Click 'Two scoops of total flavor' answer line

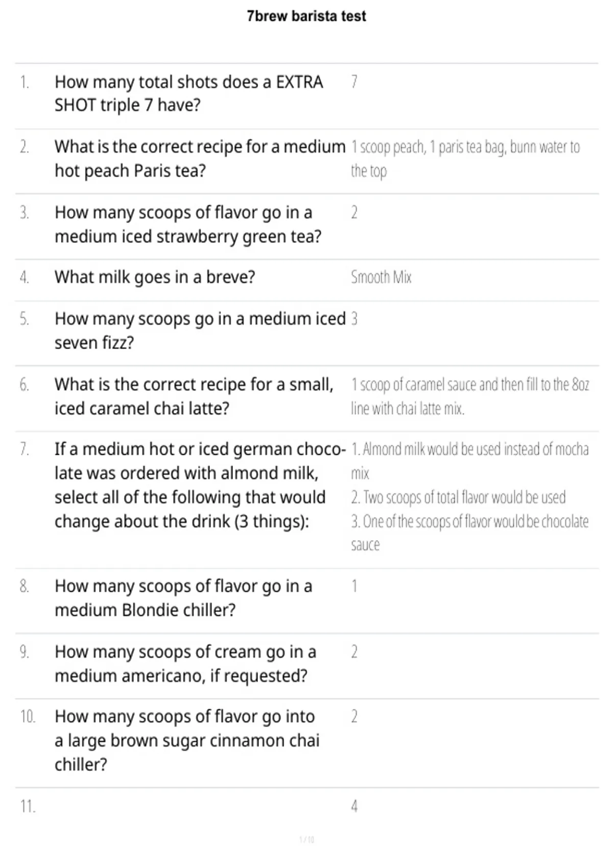click(458, 497)
